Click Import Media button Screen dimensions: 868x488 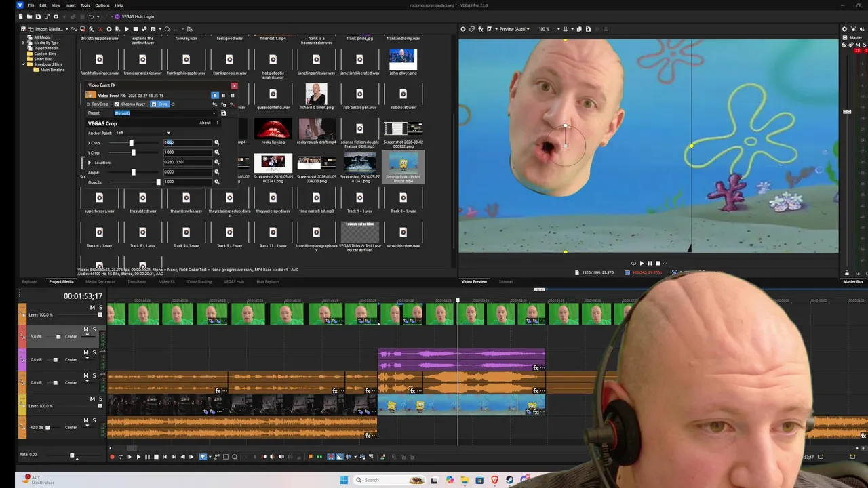click(x=47, y=29)
